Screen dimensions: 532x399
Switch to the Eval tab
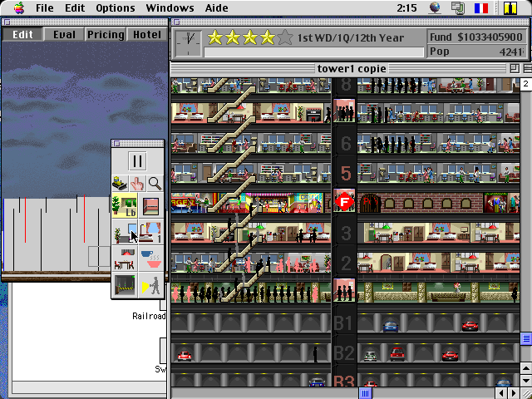click(64, 35)
